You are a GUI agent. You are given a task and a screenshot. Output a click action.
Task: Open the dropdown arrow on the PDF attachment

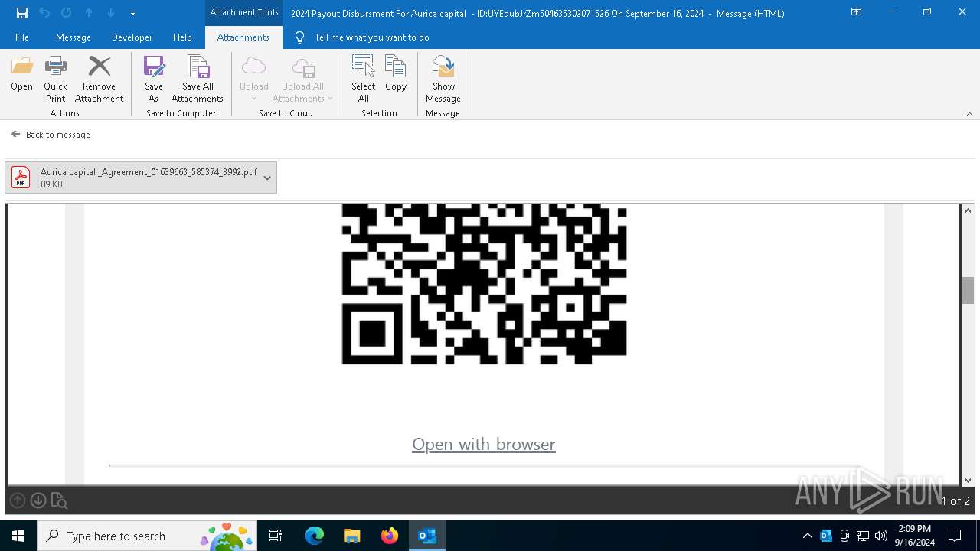(x=267, y=178)
